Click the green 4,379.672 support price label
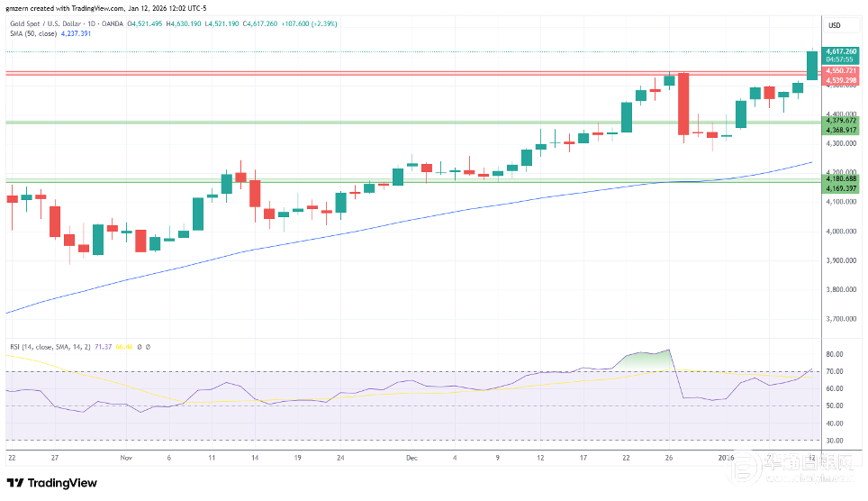The width and height of the screenshot is (868, 501). click(840, 121)
